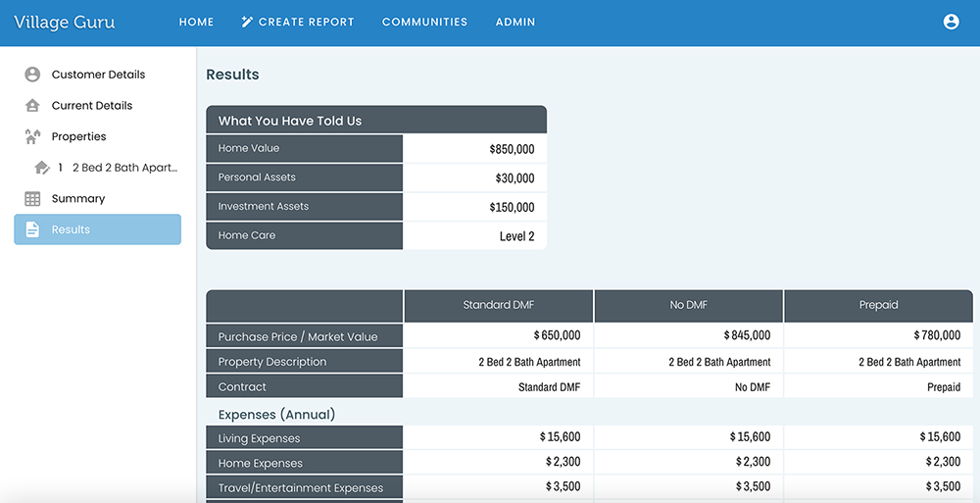Click the Summary table grid icon
Image resolution: width=980 pixels, height=503 pixels.
(x=32, y=199)
